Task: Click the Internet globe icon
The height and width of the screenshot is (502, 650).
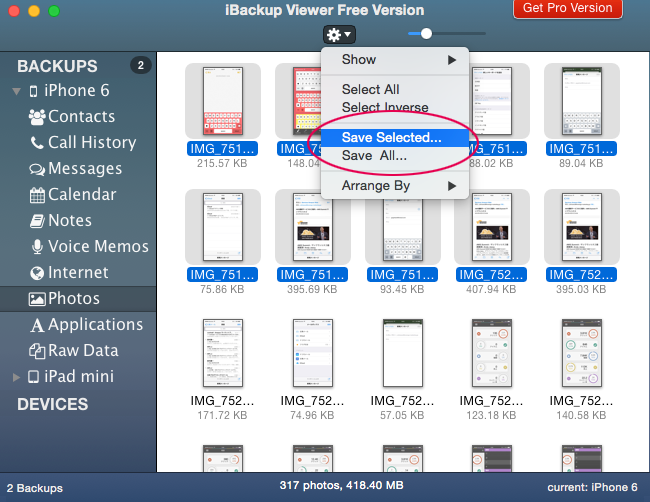Action: [37, 273]
